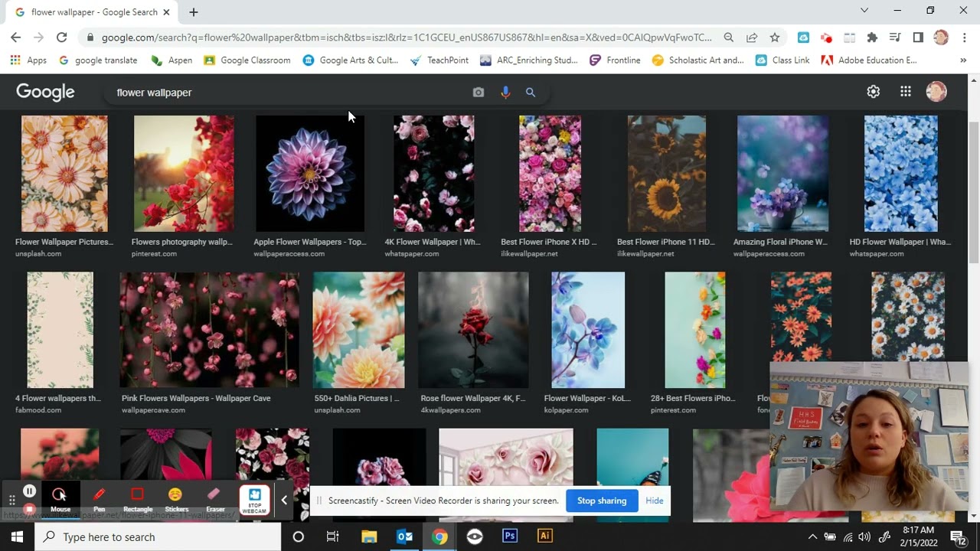Image resolution: width=980 pixels, height=551 pixels.
Task: Open the tab search dropdown arrow
Action: click(864, 11)
